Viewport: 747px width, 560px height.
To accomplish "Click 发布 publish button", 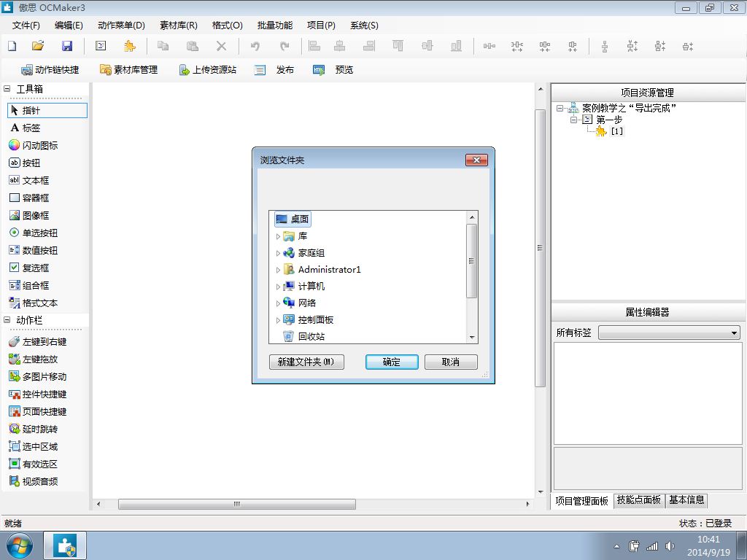I will coord(274,69).
